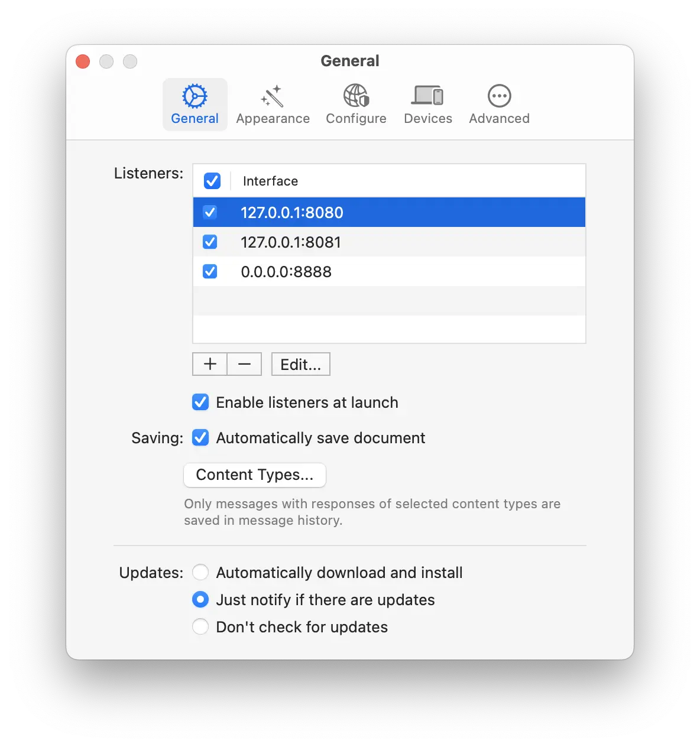Click the Edit... listener button

[300, 364]
